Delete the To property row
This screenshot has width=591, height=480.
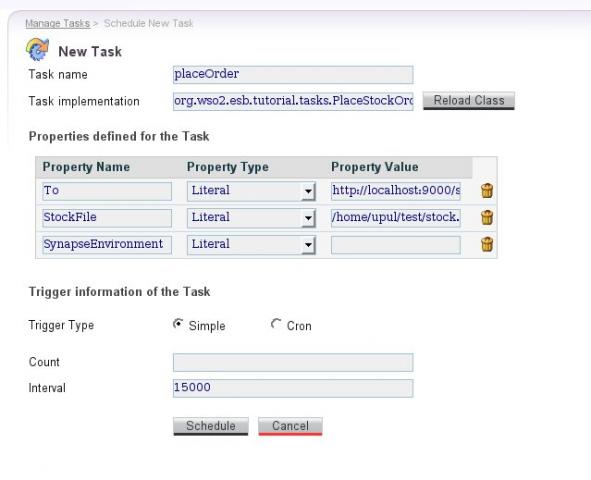(487, 191)
